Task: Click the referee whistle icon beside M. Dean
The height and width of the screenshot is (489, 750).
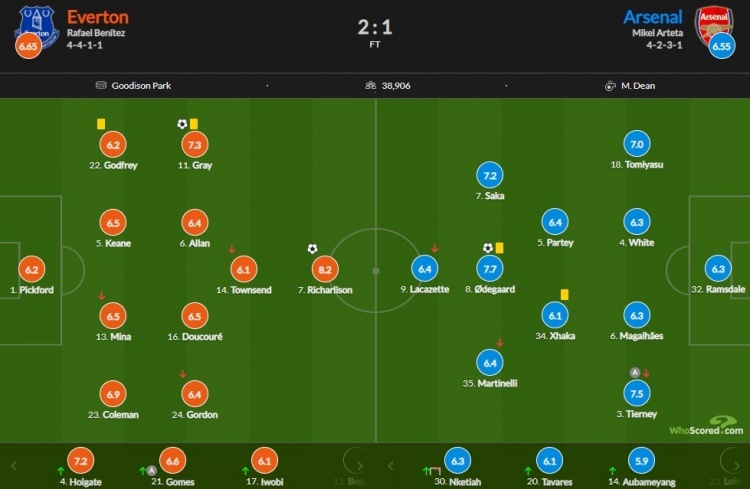Action: point(610,86)
